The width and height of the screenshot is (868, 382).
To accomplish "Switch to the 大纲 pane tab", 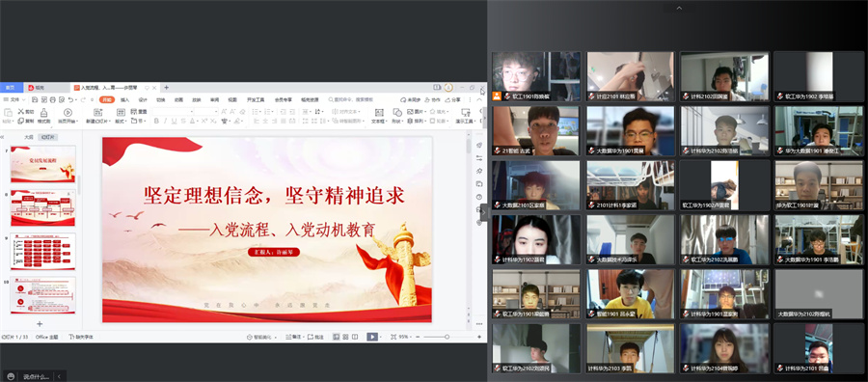I will click(x=28, y=137).
